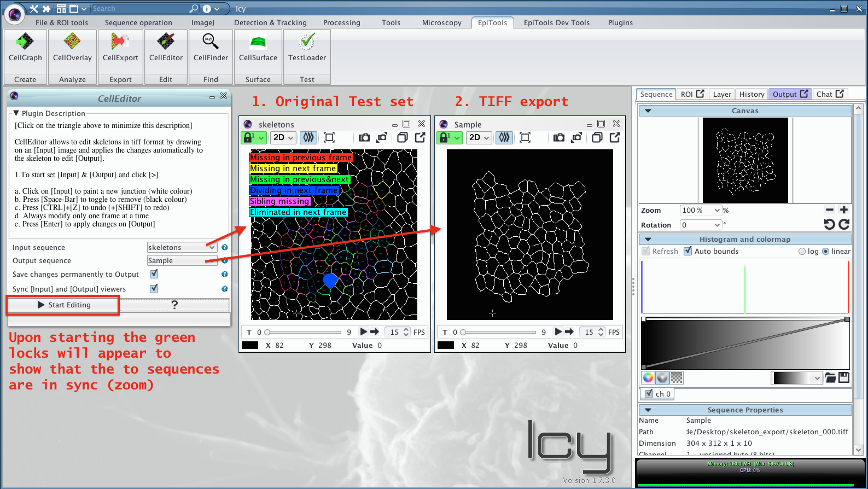
Task: Toggle layers display in skeletons viewer
Action: (x=308, y=138)
